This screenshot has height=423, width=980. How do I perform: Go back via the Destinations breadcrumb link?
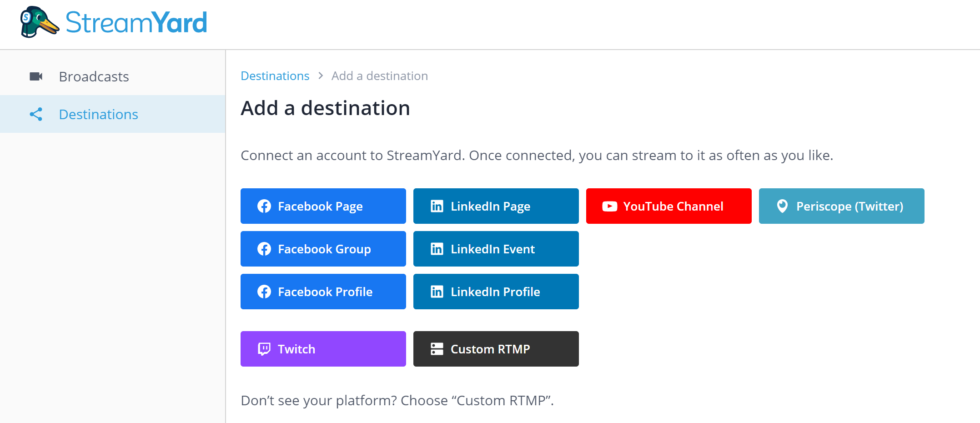pos(275,76)
